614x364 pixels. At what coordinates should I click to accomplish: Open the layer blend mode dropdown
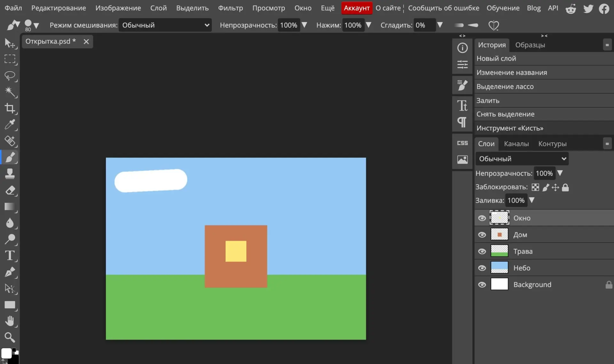(522, 159)
